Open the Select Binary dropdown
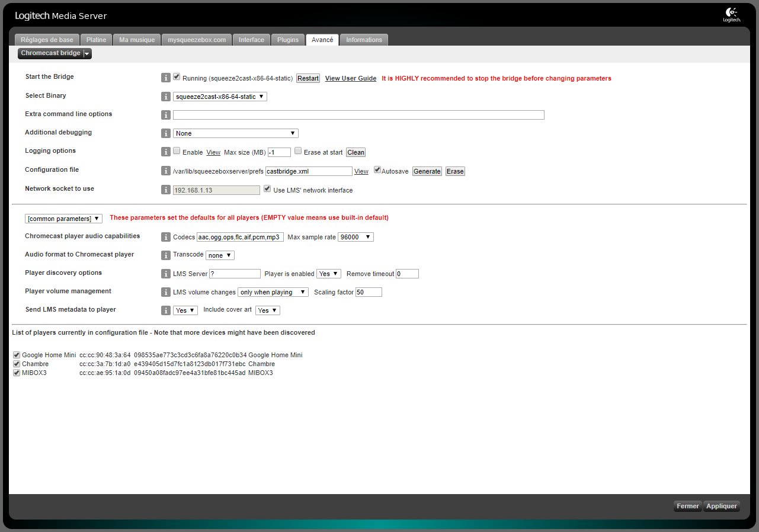The image size is (759, 532). click(220, 97)
